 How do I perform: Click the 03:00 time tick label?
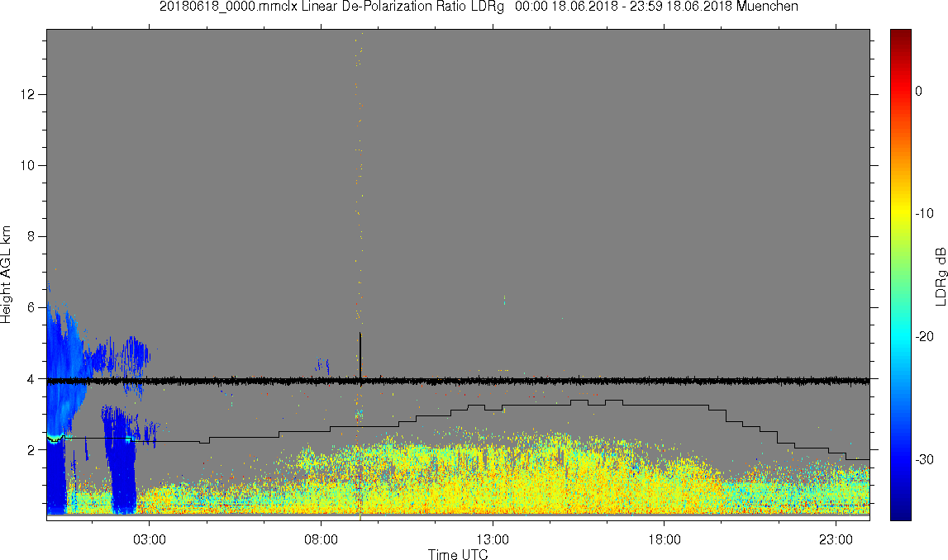(150, 539)
